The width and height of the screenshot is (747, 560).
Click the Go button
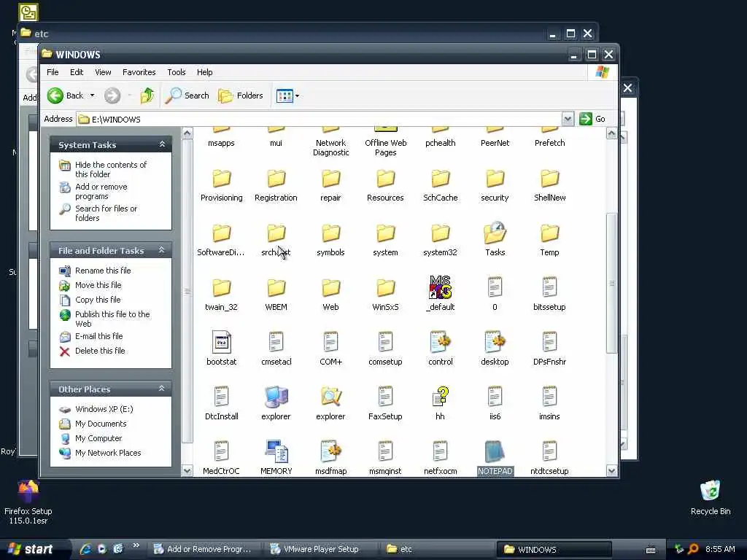[592, 119]
